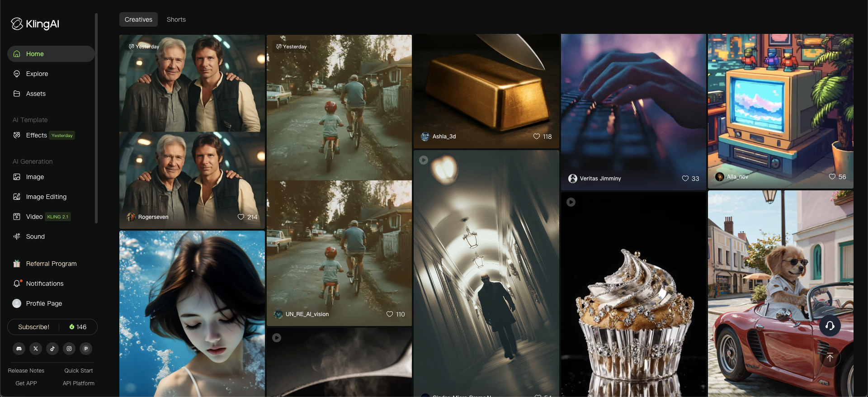Click the Subscribe! button
Screen dimensions: 868x397
(34, 327)
